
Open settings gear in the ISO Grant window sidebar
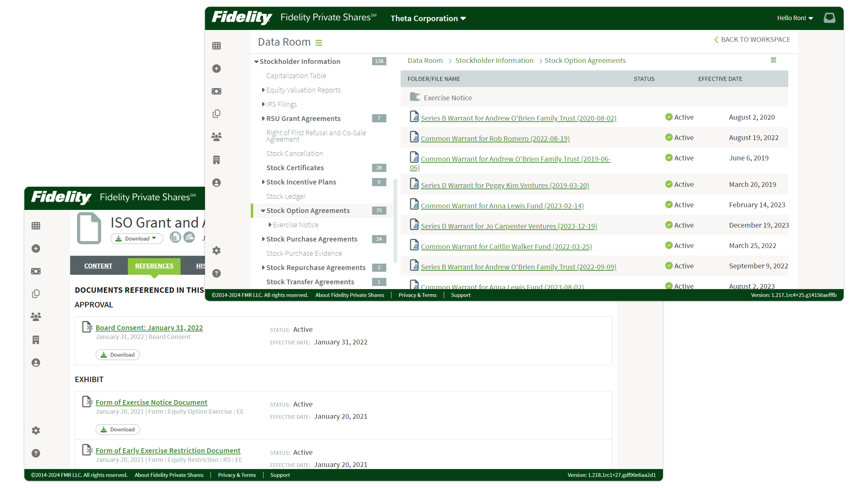pos(36,430)
